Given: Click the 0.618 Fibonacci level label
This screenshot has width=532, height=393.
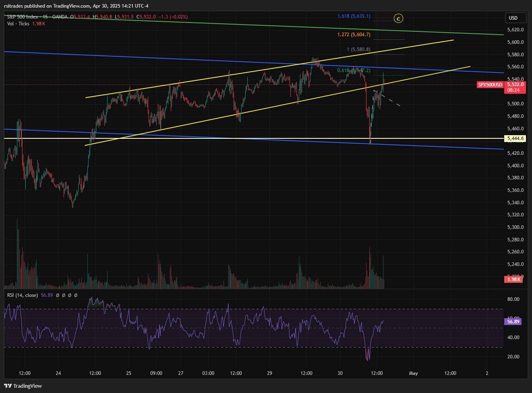Looking at the screenshot, I should [354, 70].
